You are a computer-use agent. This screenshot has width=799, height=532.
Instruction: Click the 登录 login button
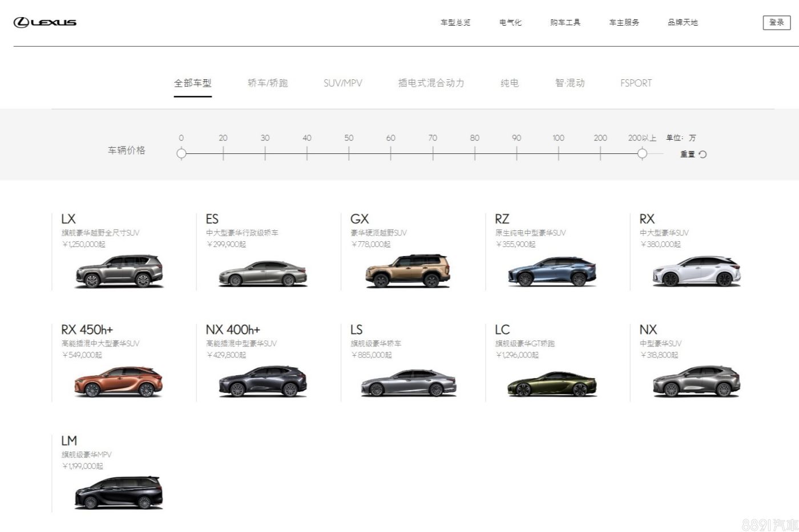[776, 22]
